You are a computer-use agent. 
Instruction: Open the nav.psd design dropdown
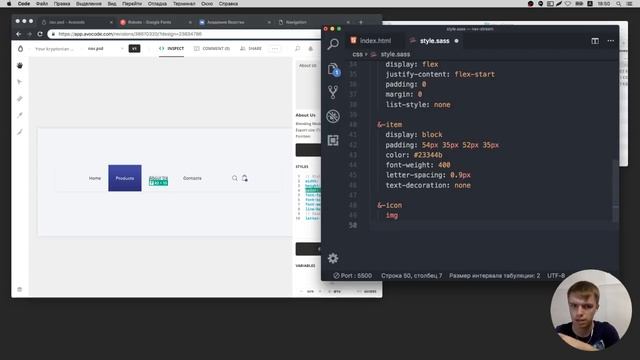[105, 49]
